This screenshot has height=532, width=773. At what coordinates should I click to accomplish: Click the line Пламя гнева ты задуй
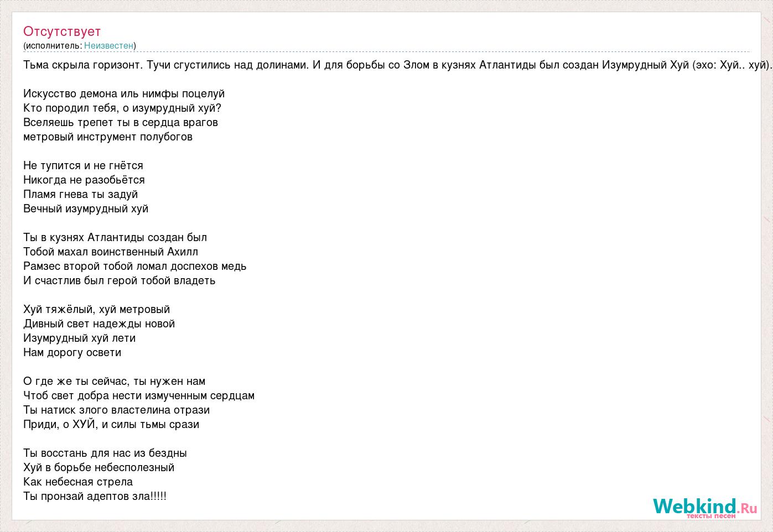coord(81,194)
